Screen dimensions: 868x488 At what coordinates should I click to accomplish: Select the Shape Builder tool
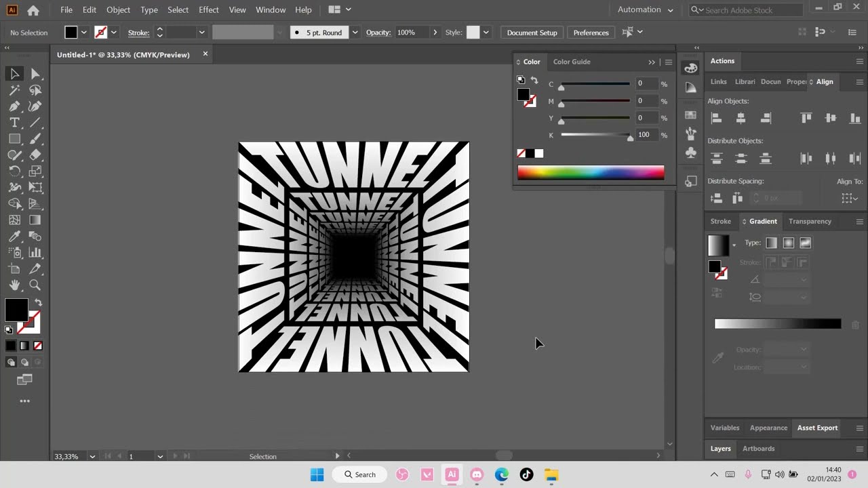point(14,204)
